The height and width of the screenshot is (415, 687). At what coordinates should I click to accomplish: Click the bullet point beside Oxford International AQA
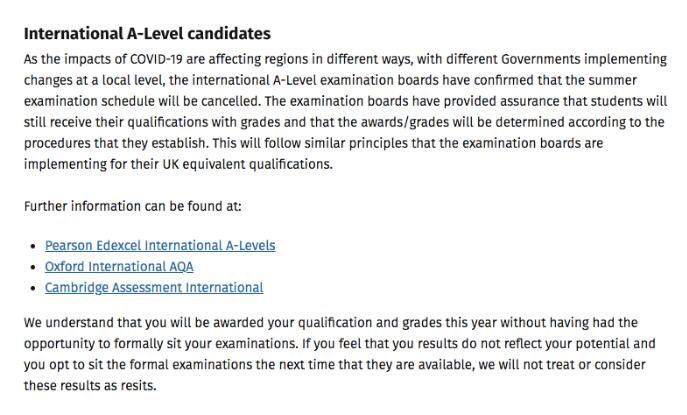(x=33, y=268)
